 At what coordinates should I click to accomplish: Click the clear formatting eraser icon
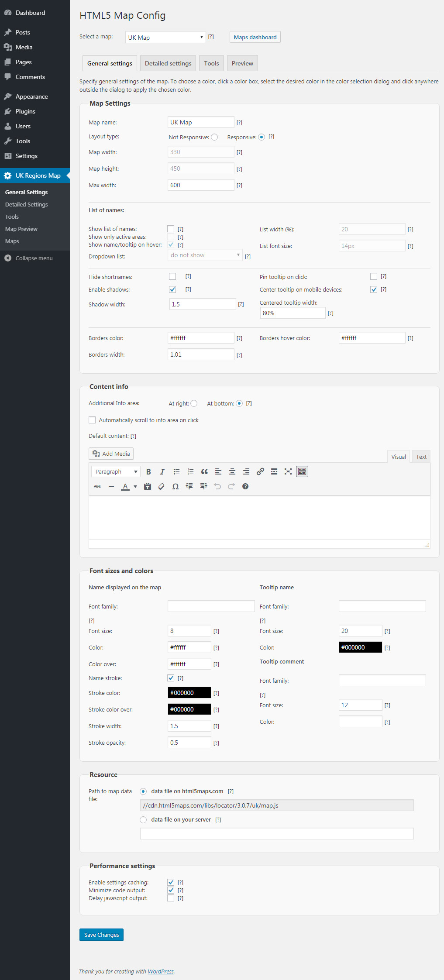(162, 486)
